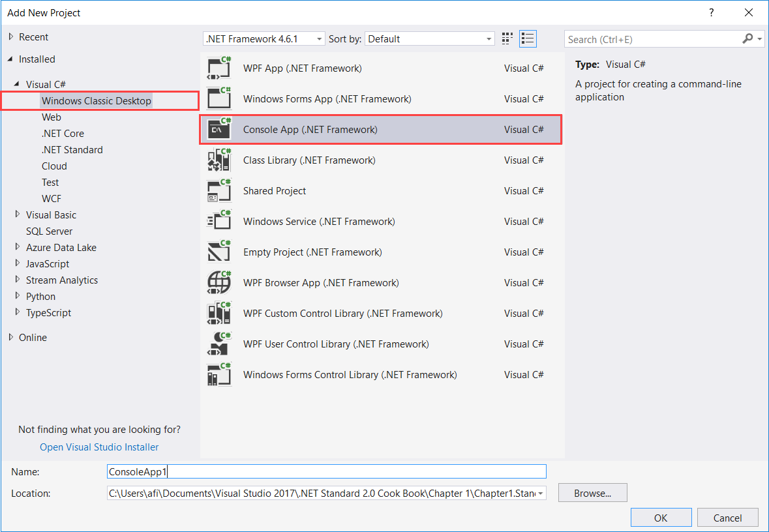769x532 pixels.
Task: Expand the TypeScript node
Action: pos(18,312)
